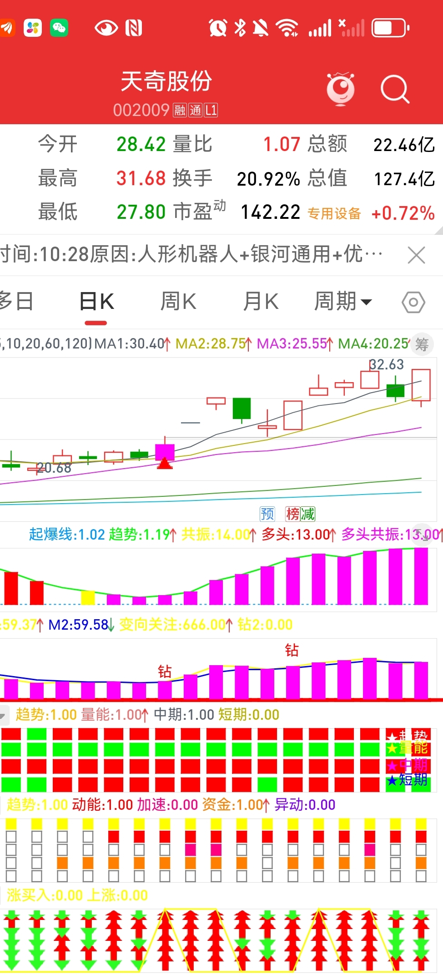Screen dimensions: 443x980
Task: Open the 专用设备 sector link
Action: 334,213
